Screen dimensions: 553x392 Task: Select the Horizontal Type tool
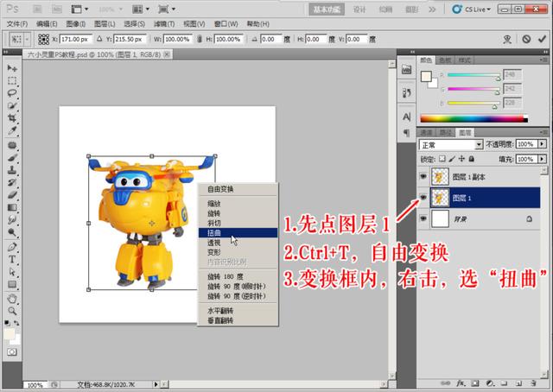click(12, 259)
